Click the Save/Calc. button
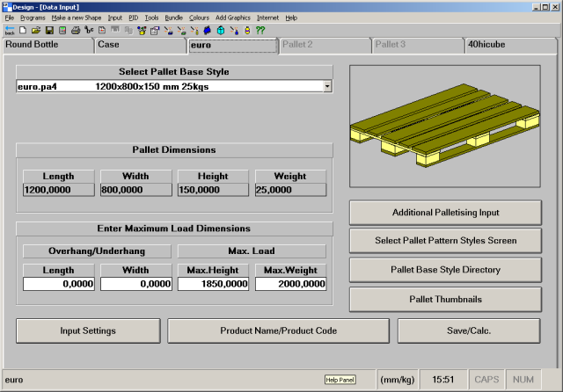The image size is (563, 392). coord(469,330)
